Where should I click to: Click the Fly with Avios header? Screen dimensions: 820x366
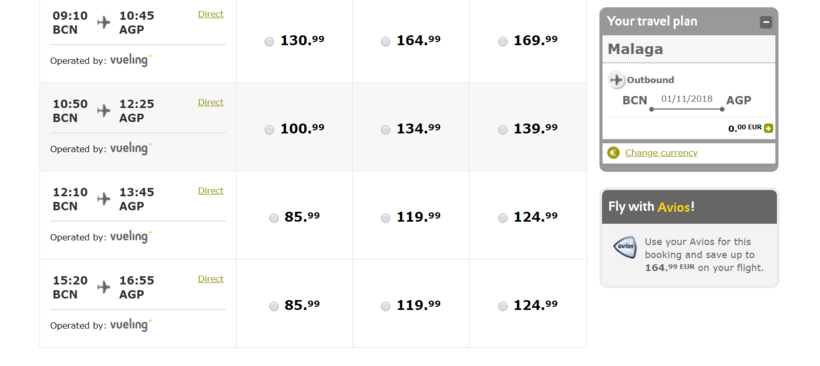click(x=689, y=207)
